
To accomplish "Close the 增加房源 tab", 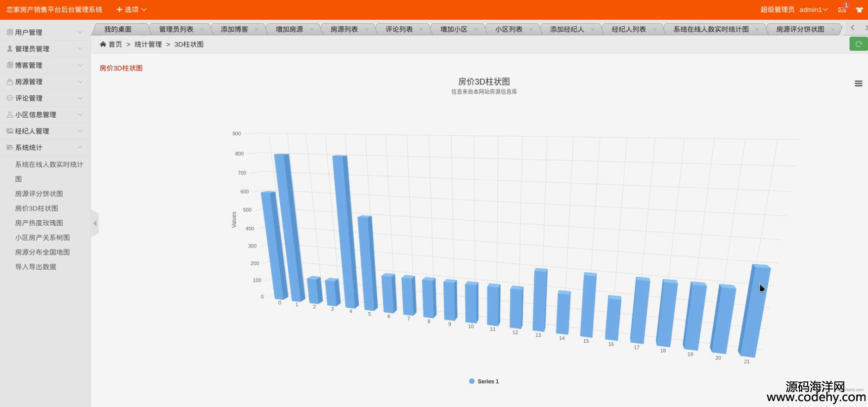I will (x=311, y=29).
